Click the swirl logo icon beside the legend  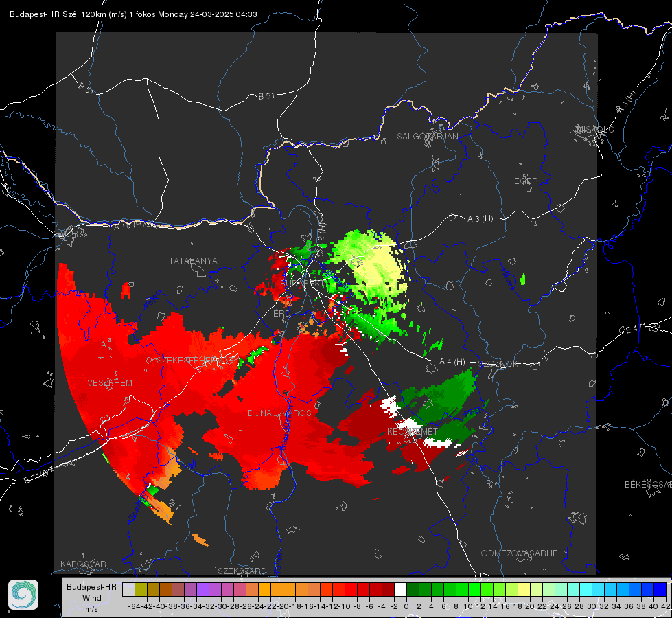[23, 595]
